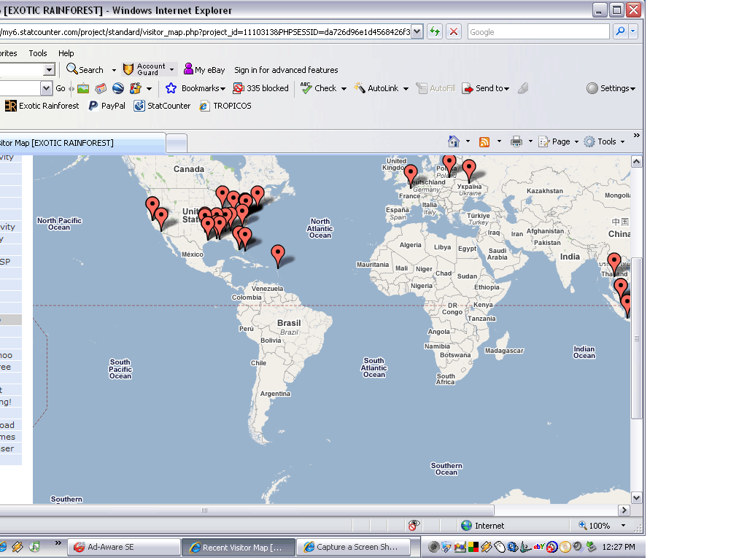Open the Home page icon
The width and height of the screenshot is (747, 560).
pyautogui.click(x=454, y=141)
